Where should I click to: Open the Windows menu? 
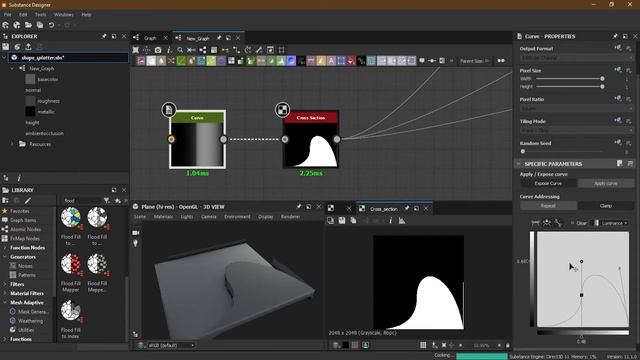64,15
